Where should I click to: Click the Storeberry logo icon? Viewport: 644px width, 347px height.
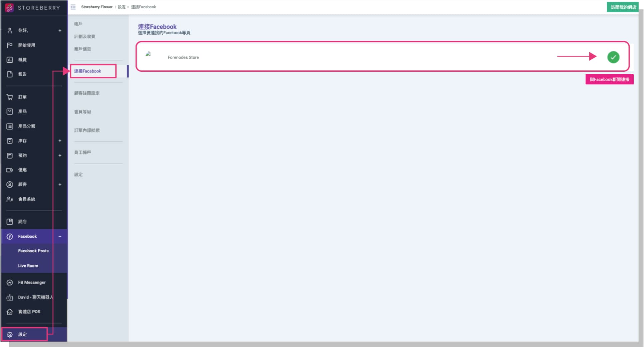click(9, 7)
